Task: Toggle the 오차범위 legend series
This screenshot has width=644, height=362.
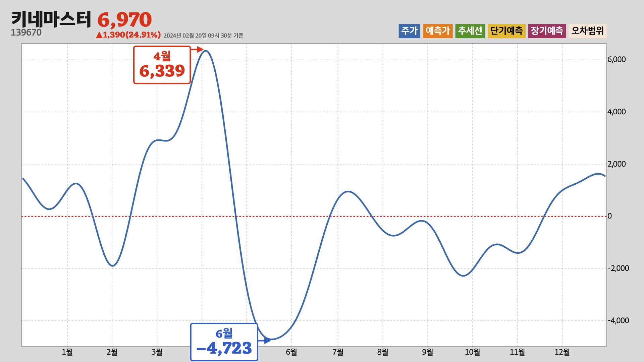Action: 588,31
